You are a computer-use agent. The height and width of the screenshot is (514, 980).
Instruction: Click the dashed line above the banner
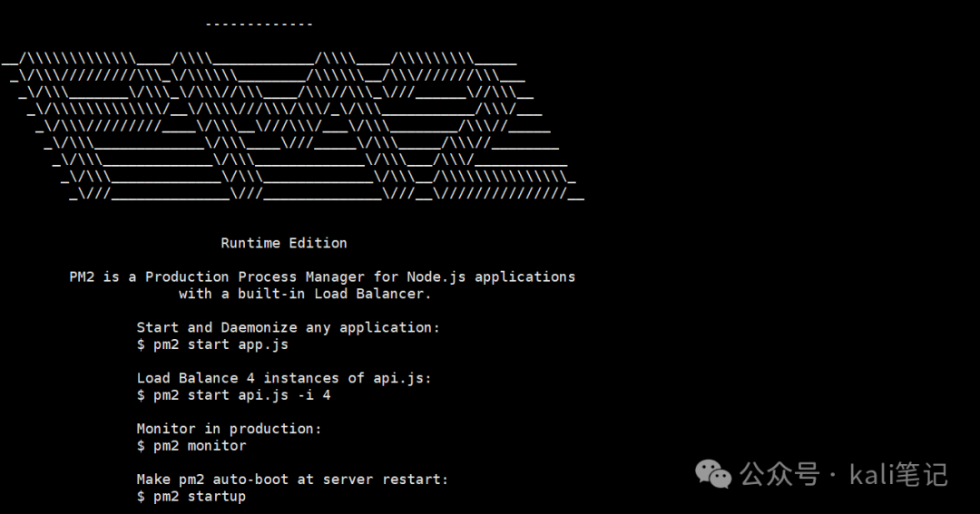[259, 24]
